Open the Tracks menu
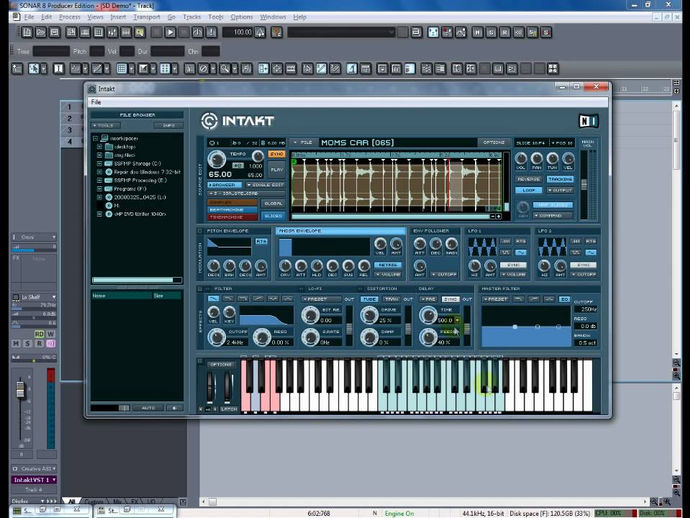 (x=191, y=17)
